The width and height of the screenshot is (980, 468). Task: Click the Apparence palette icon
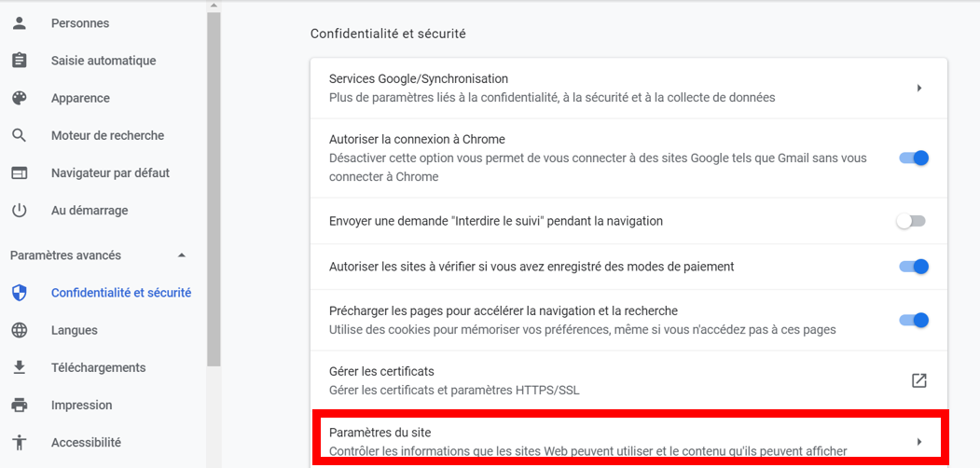[x=19, y=98]
